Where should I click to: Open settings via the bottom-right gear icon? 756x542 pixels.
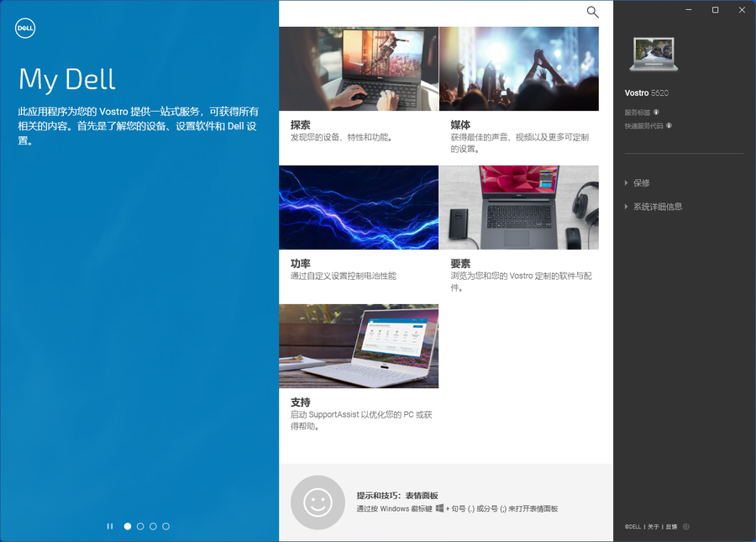(x=686, y=527)
